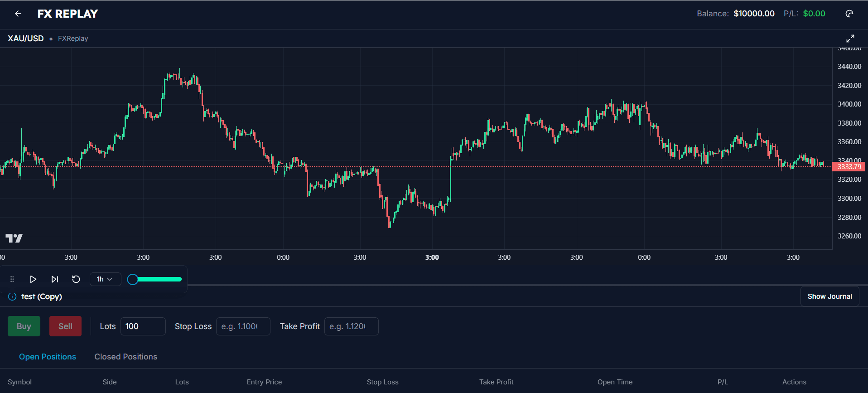Reset the replay with the restart icon

pyautogui.click(x=76, y=279)
